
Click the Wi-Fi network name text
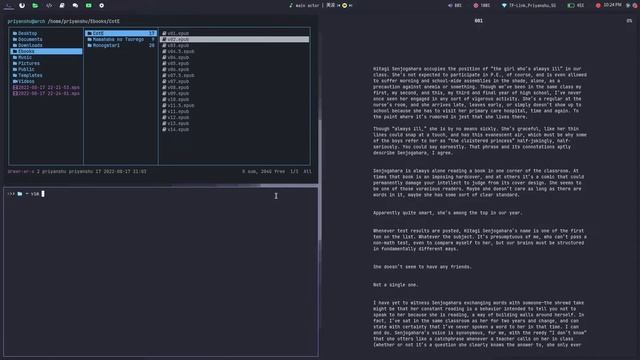(x=532, y=5)
